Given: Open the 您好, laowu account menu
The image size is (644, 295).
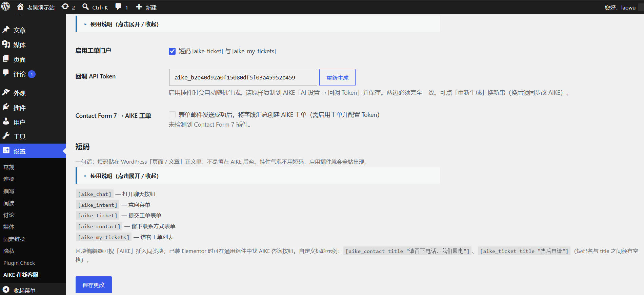Looking at the screenshot, I should [620, 7].
